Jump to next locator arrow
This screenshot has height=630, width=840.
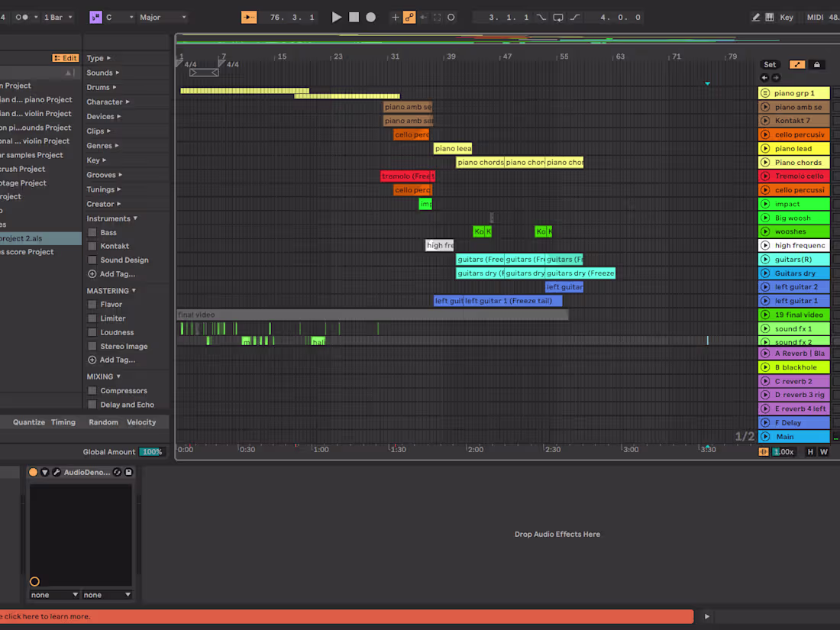click(x=776, y=78)
